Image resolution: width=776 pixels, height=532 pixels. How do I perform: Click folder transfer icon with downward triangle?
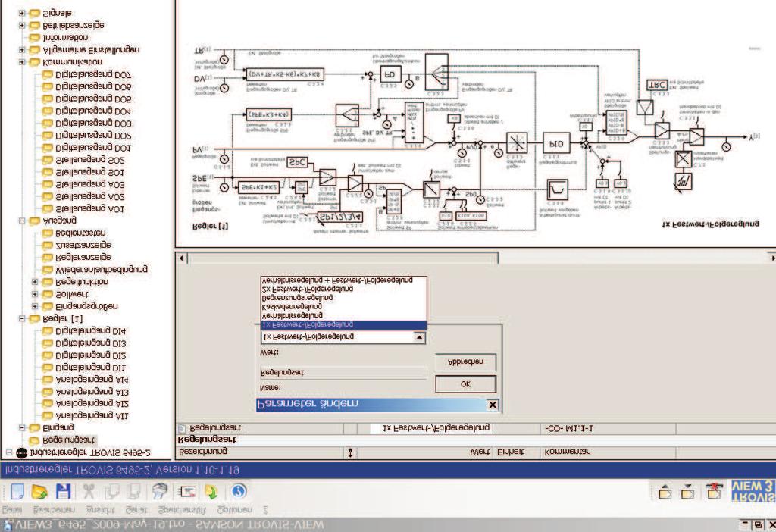pyautogui.click(x=687, y=491)
